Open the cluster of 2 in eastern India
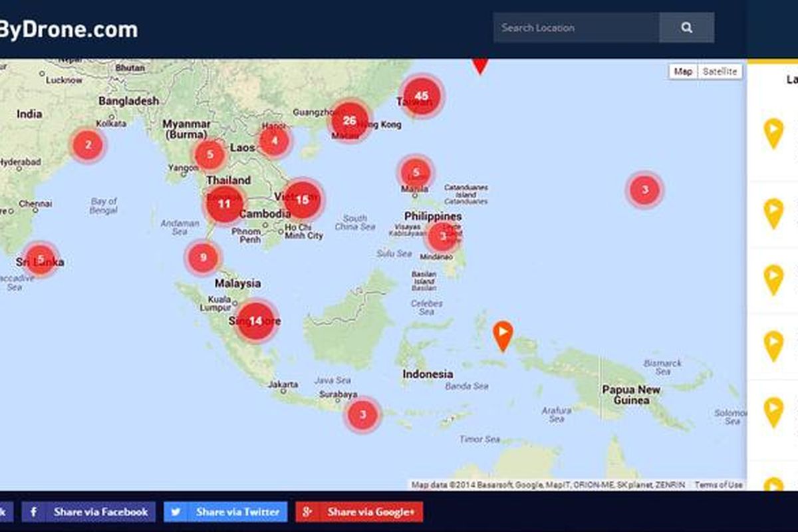 point(88,144)
